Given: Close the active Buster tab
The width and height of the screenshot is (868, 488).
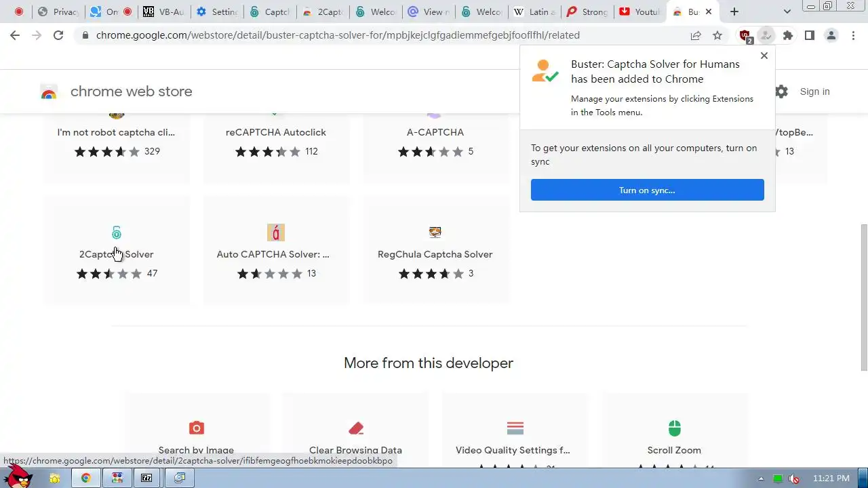Looking at the screenshot, I should click(709, 12).
